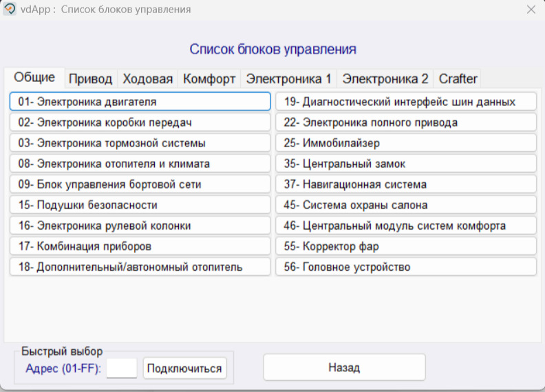Screen dimensions: 545x392
Task: Choose 37- Навигационная система
Action: coord(406,184)
